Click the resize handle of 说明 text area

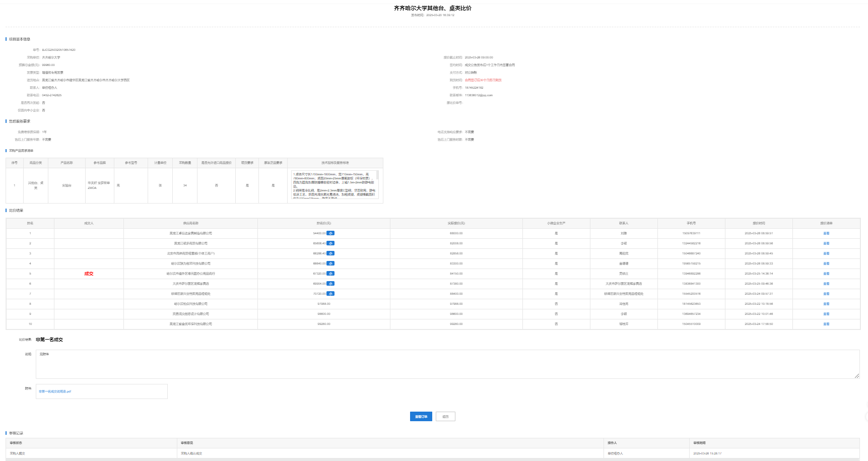pyautogui.click(x=857, y=376)
